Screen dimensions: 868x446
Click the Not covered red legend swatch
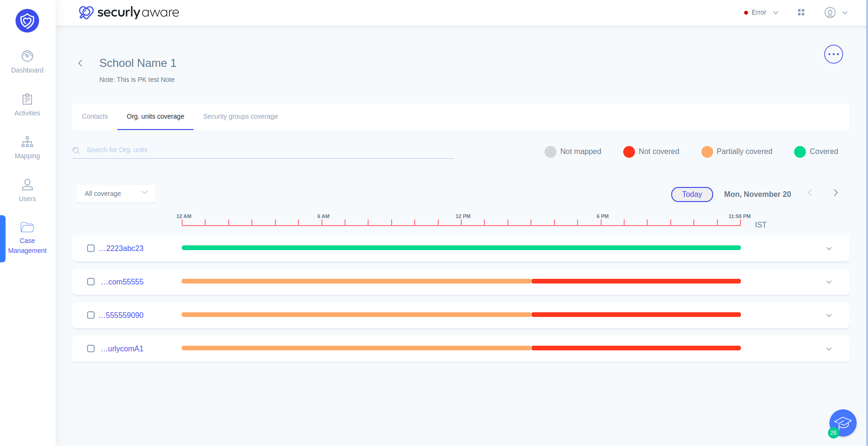(629, 152)
